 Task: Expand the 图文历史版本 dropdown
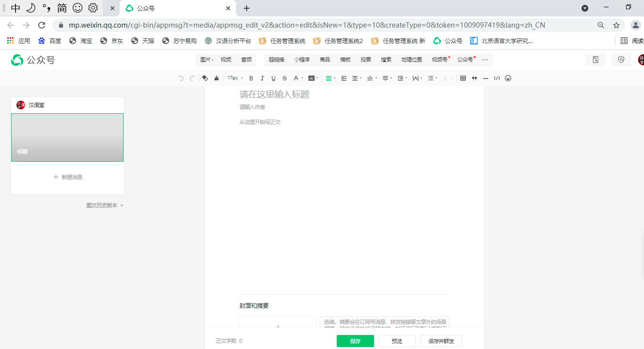105,205
